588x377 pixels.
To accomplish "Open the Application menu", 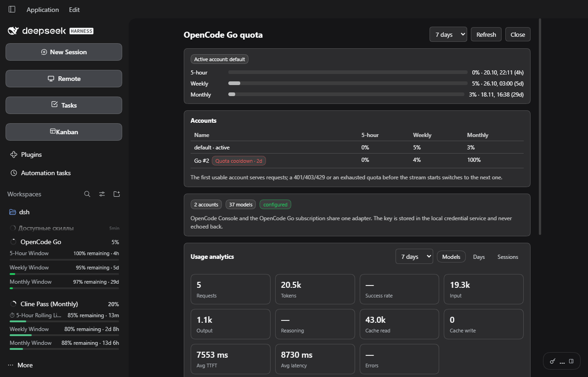I will point(43,10).
